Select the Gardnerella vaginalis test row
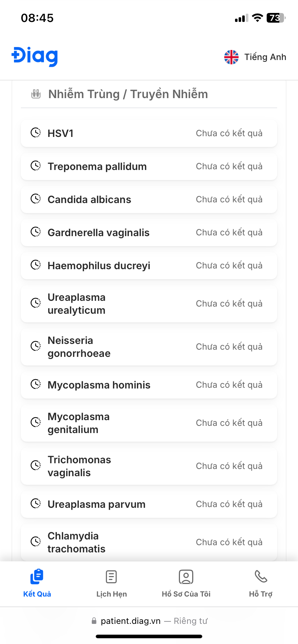The image size is (298, 644). (x=149, y=233)
